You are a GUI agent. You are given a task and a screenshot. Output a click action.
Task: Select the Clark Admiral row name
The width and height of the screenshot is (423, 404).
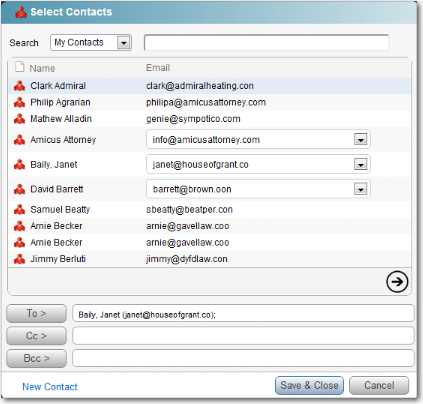point(58,86)
